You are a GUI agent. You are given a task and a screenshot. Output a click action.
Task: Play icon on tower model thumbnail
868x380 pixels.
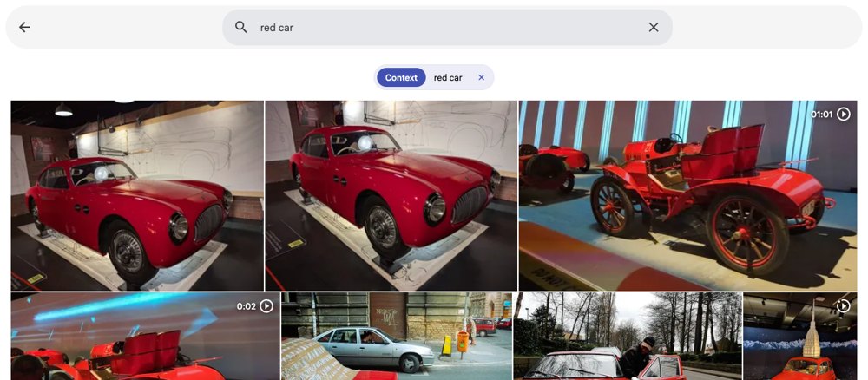pos(843,306)
